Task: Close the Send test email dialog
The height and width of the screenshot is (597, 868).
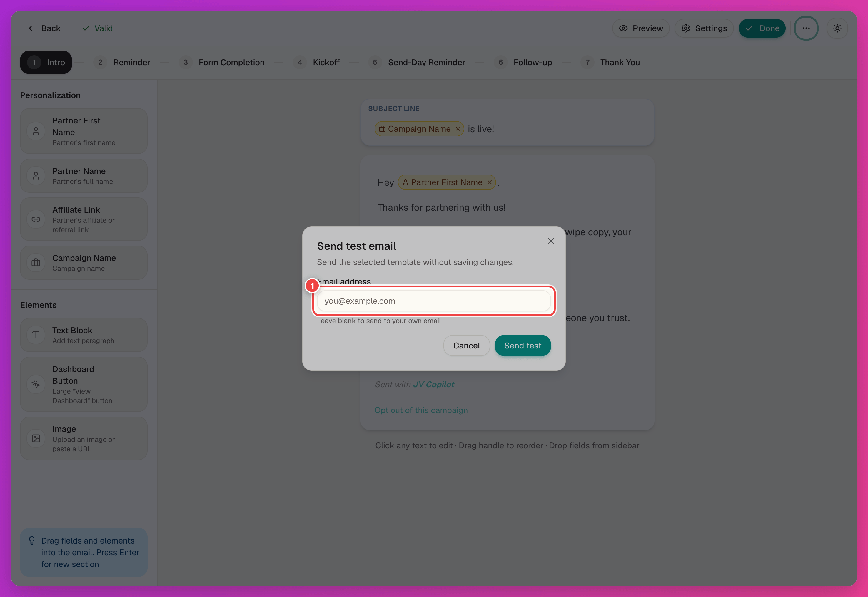Action: (x=551, y=241)
